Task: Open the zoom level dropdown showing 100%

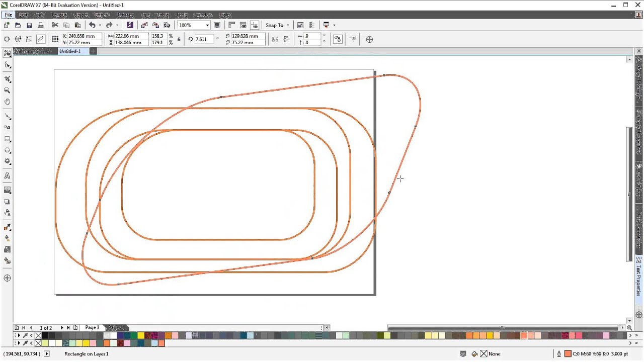Action: click(207, 25)
